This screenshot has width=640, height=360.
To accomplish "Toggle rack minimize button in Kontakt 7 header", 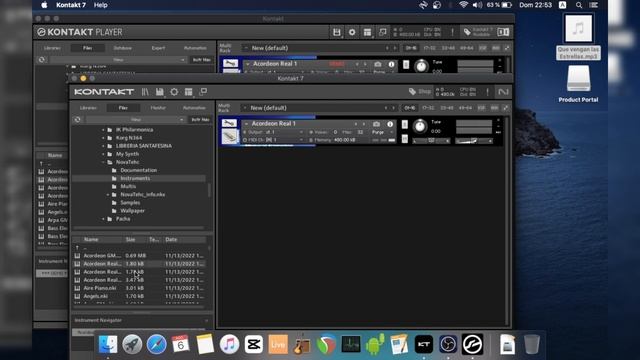I will [505, 108].
